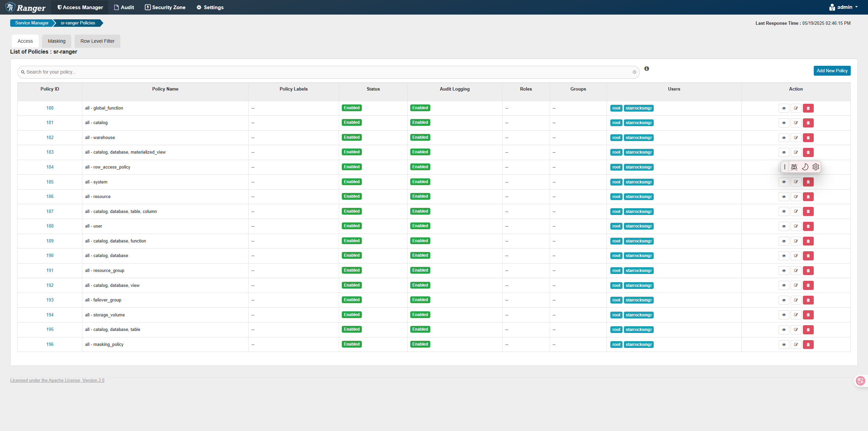This screenshot has width=868, height=431.
Task: Click the Ranger logo
Action: click(26, 7)
